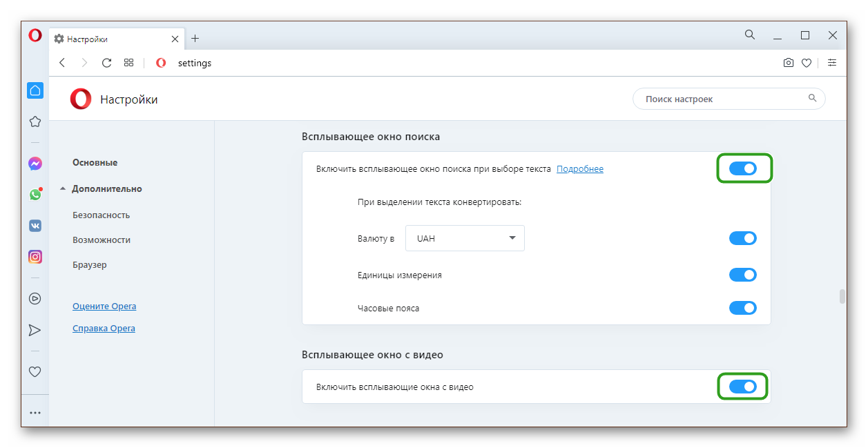
Task: Click the Поиск настроек search field
Action: [x=724, y=99]
